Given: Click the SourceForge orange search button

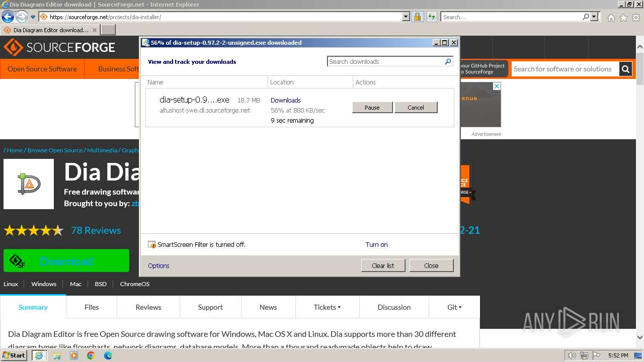Looking at the screenshot, I should point(625,69).
